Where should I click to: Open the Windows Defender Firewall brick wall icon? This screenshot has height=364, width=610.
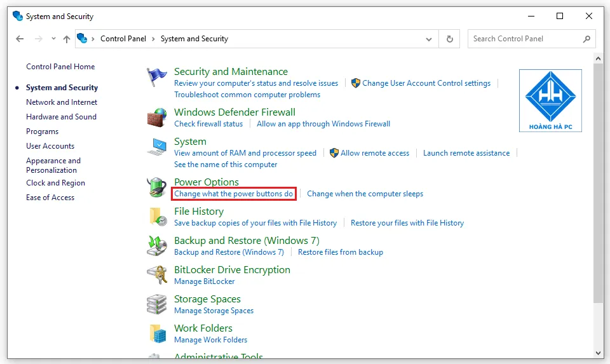[x=156, y=118]
